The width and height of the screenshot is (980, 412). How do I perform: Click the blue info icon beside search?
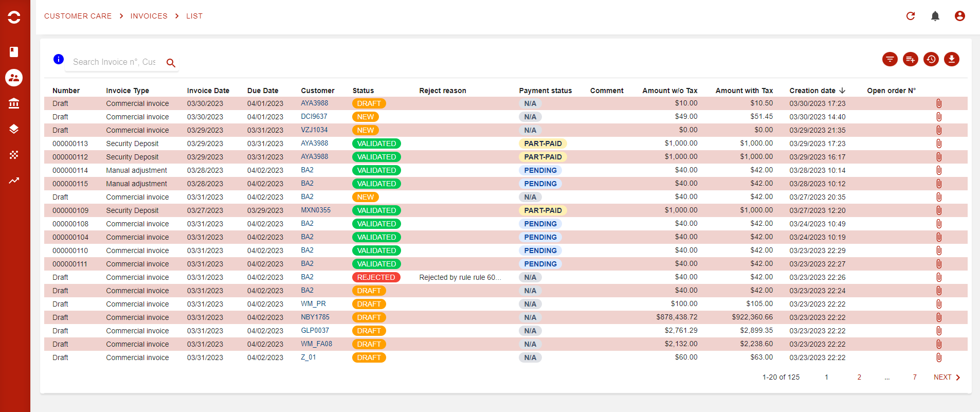click(x=59, y=59)
